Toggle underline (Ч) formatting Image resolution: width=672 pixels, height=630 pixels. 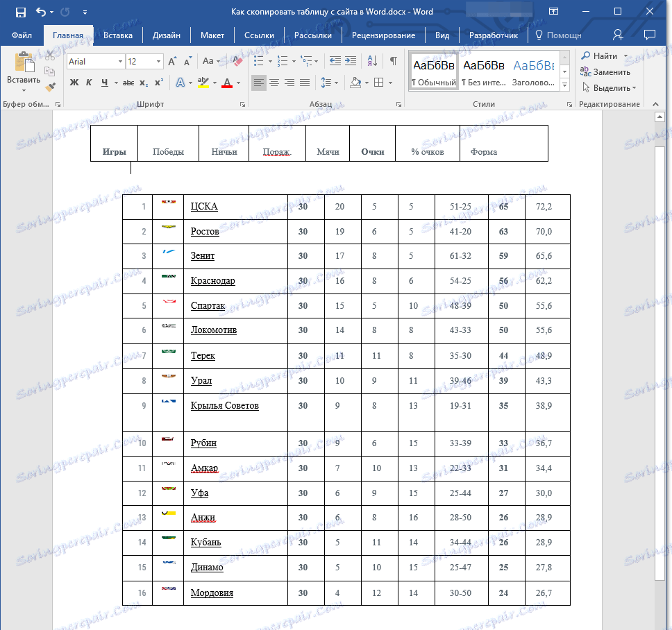pos(105,83)
